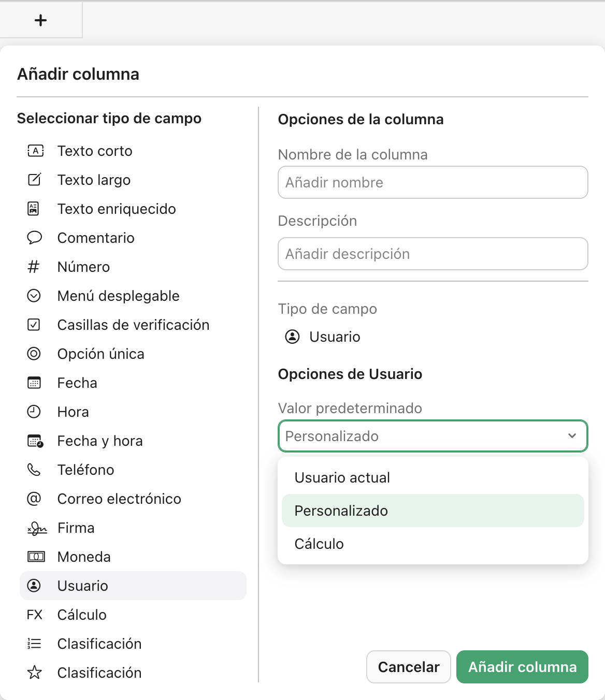Choose the Comentario field type icon
This screenshot has height=700, width=605.
(34, 238)
